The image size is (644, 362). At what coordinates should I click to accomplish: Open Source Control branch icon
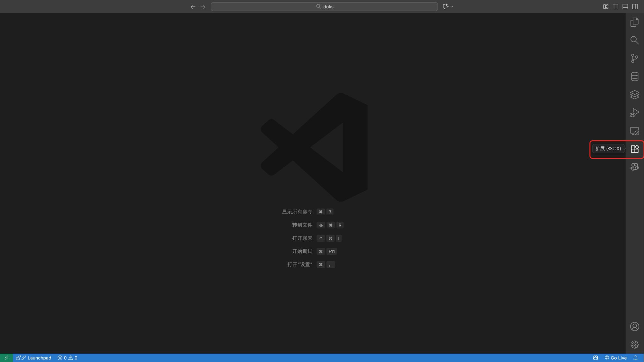[634, 58]
